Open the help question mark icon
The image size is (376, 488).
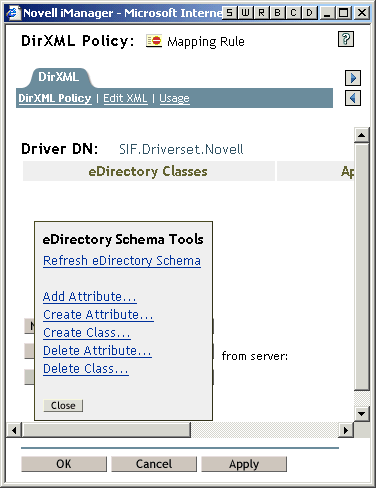pos(346,39)
